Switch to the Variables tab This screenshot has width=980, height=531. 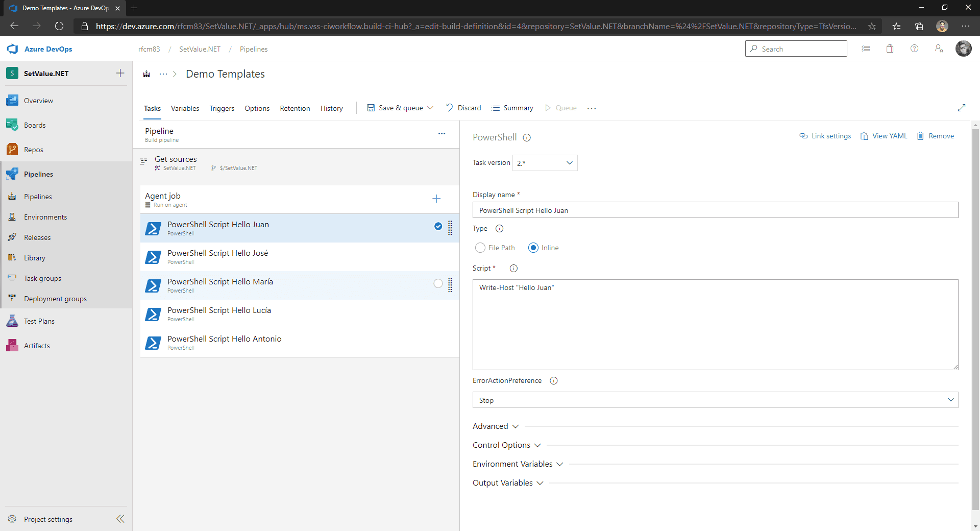tap(185, 108)
